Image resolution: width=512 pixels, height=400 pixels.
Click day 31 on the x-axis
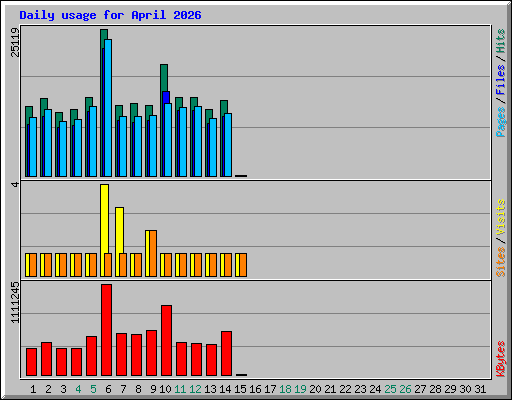tap(480, 389)
